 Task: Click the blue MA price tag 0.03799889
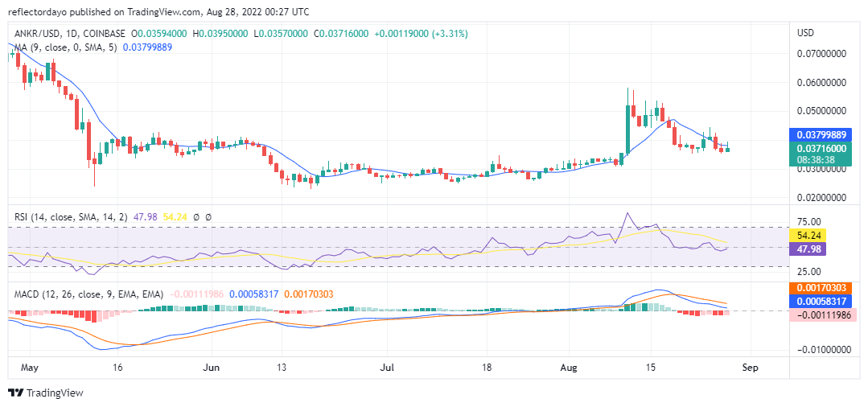pyautogui.click(x=819, y=134)
